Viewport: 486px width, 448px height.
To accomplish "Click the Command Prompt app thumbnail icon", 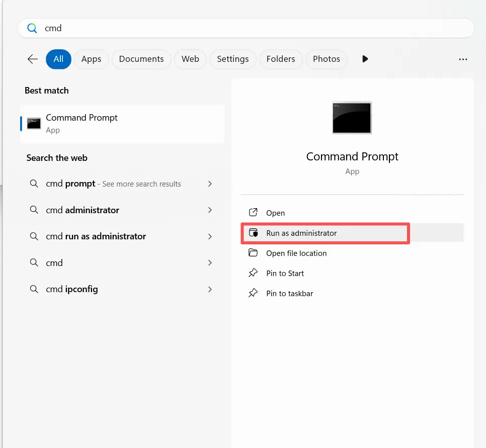I will click(351, 117).
